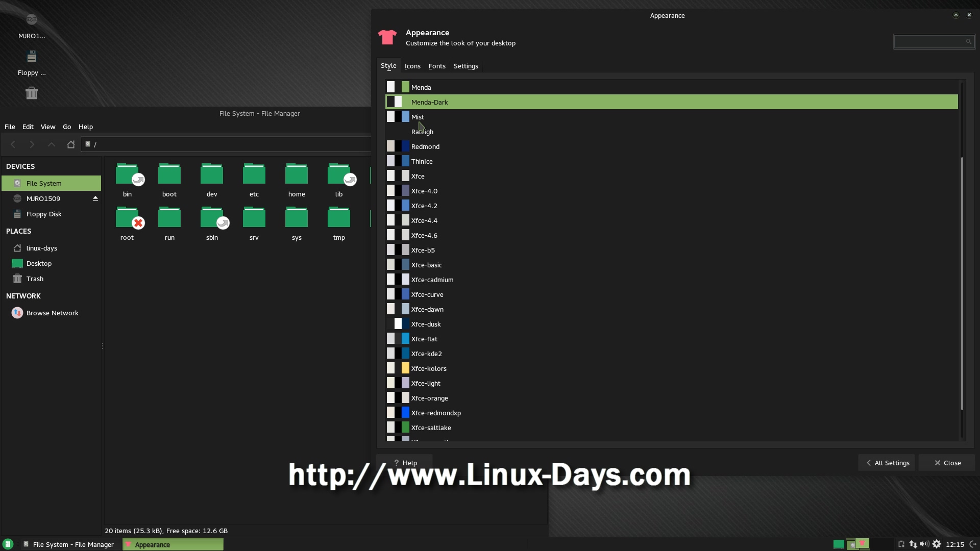Switch to the Icons tab
Viewport: 980px width, 551px height.
coord(412,66)
